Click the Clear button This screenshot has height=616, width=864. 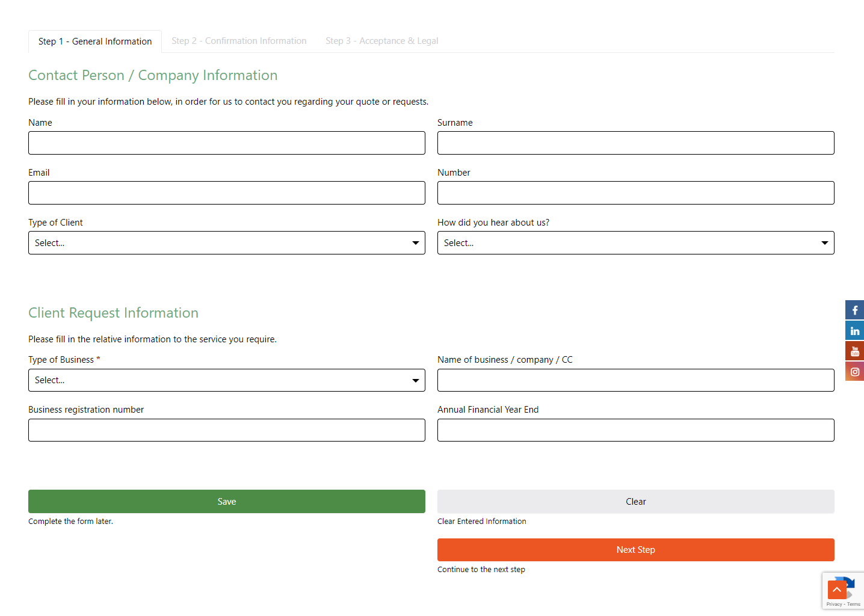point(635,502)
